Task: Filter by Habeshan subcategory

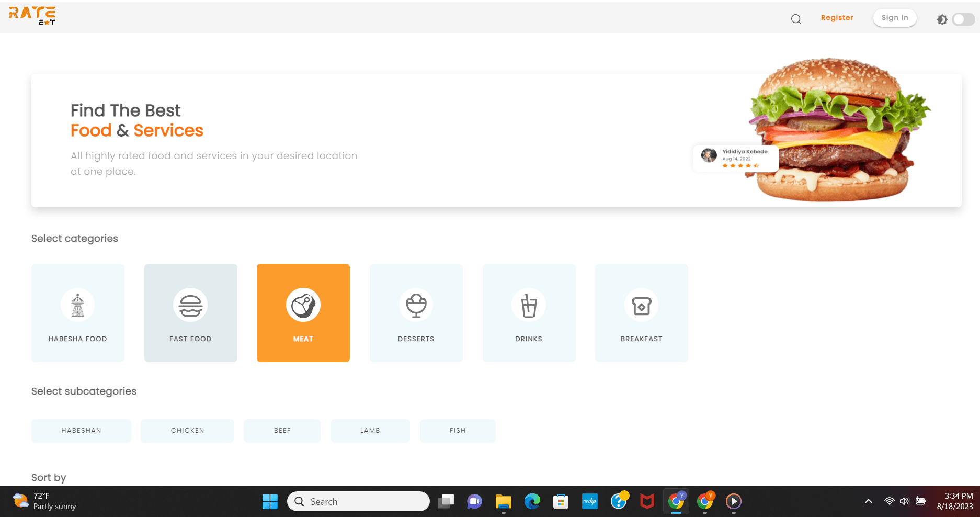Action: (81, 431)
